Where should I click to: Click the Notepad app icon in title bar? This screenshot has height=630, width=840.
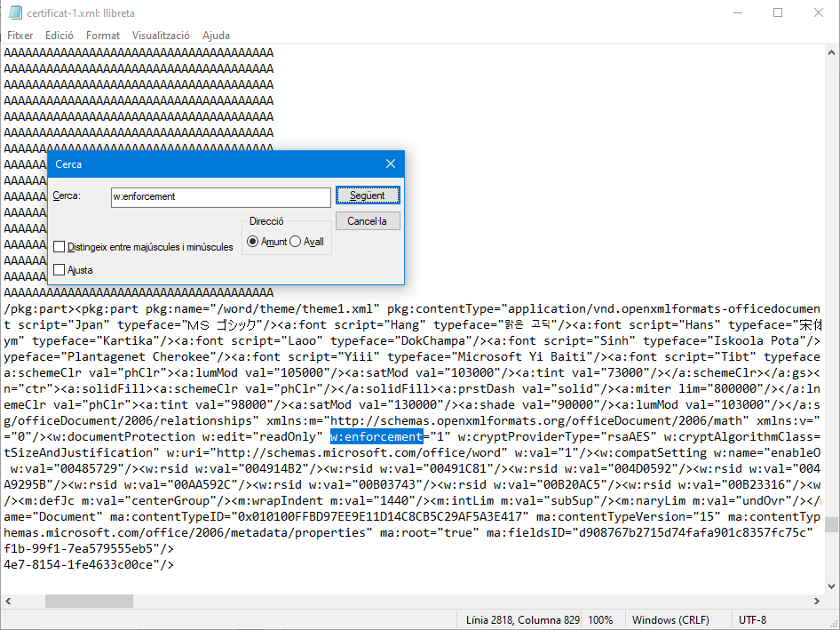pyautogui.click(x=14, y=12)
